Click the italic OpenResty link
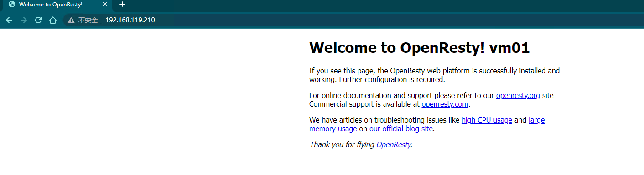The height and width of the screenshot is (175, 644). (x=394, y=145)
